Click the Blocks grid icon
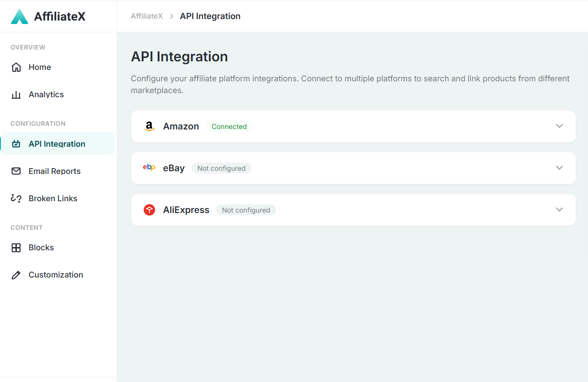Screen dimensions: 588x382 point(16,248)
